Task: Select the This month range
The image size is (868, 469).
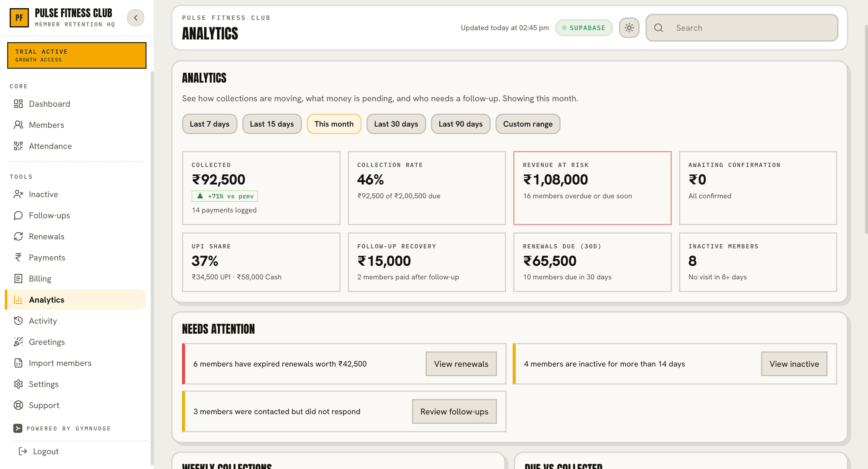Action: (x=334, y=124)
